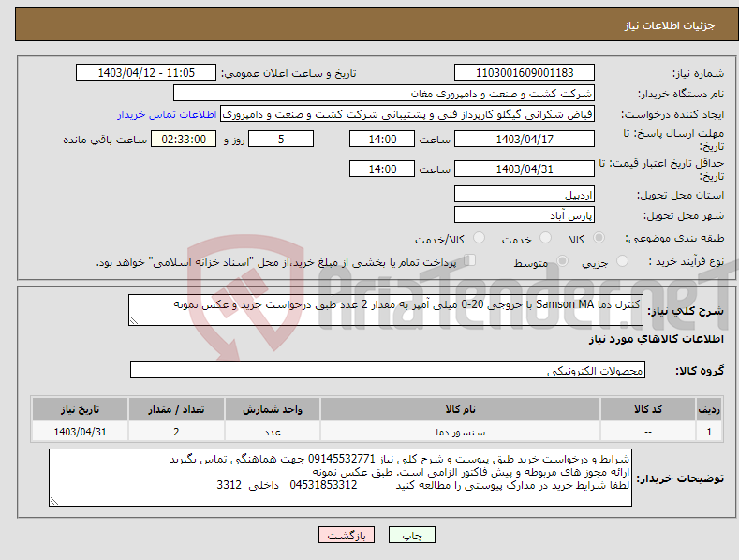The width and height of the screenshot is (739, 560).
Task: Select the خدمت radio button
Action: [545, 238]
